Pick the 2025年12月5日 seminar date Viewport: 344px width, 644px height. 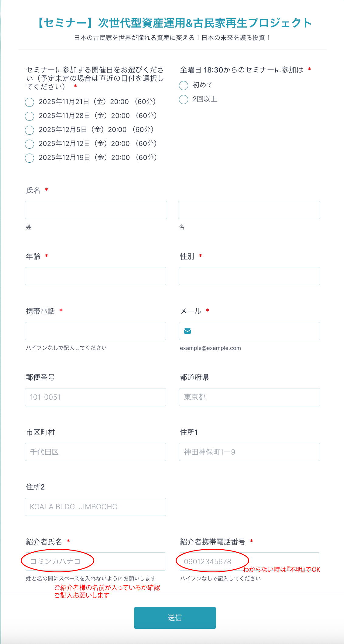pyautogui.click(x=29, y=130)
